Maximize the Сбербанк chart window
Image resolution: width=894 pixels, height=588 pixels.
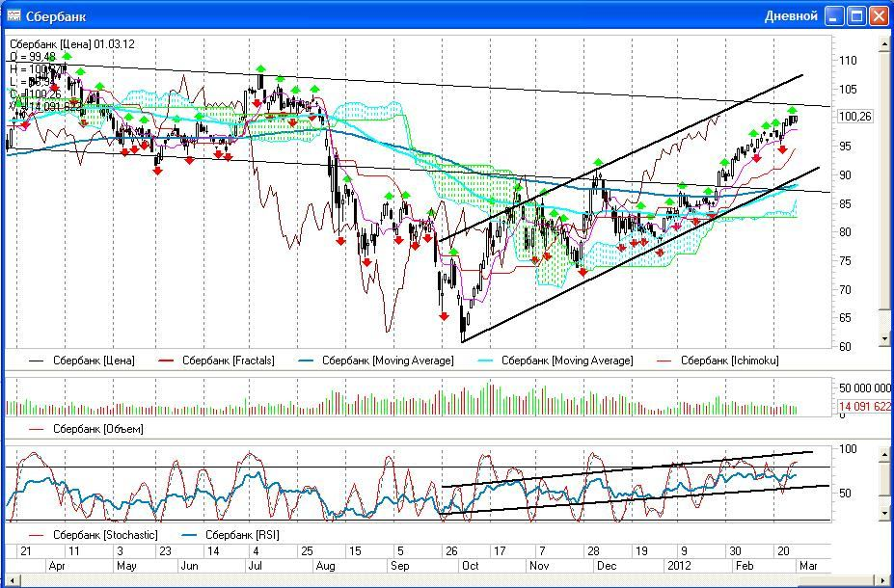click(856, 16)
